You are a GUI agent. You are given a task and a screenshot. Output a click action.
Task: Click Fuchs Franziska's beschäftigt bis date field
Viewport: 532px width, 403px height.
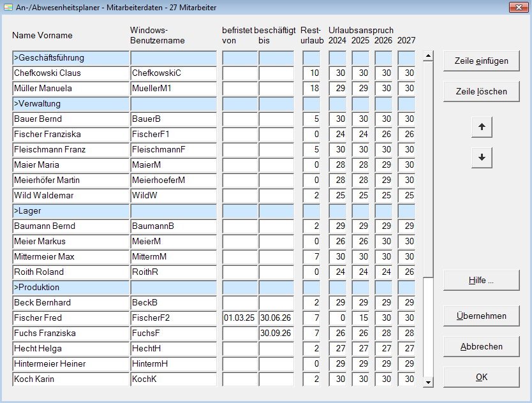(x=276, y=333)
